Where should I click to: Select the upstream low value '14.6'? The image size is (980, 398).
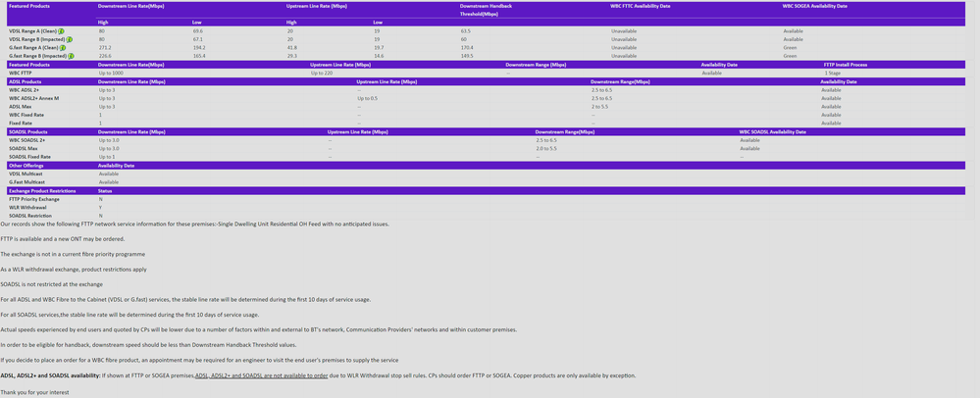(x=379, y=56)
